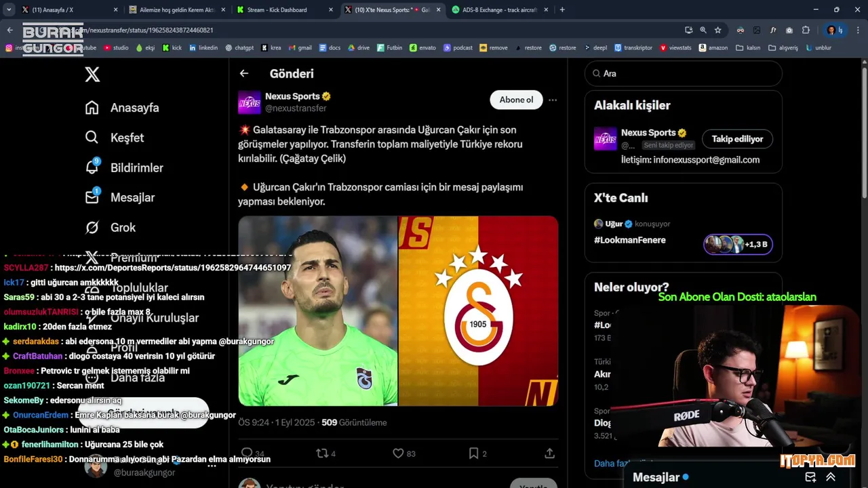Screen dimensions: 868x488
Task: Open Nexus Sports in Alakalı kişiler
Action: (648, 133)
